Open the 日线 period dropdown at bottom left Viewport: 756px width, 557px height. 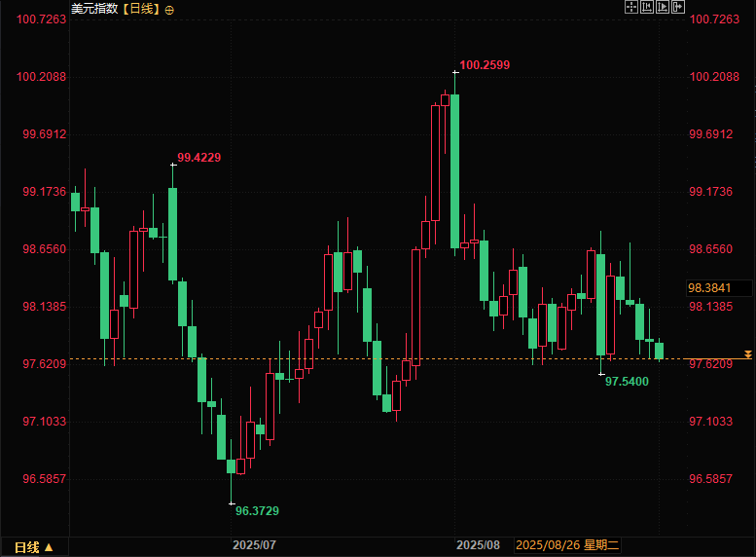tap(33, 547)
